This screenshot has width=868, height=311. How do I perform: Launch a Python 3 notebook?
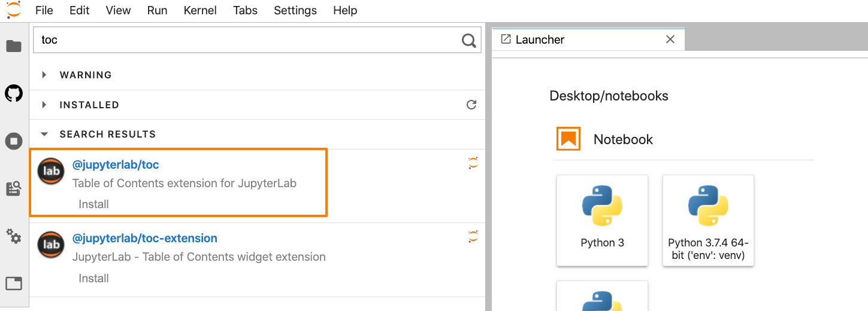click(602, 220)
